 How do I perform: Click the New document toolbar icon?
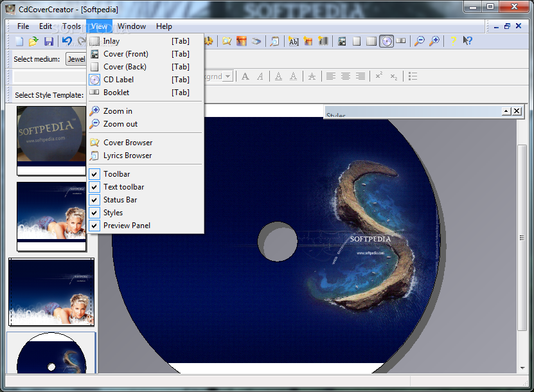(x=19, y=41)
